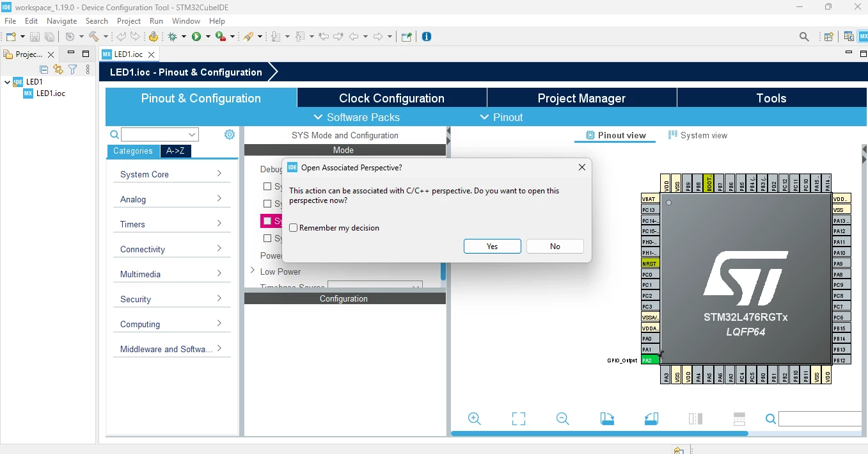The height and width of the screenshot is (454, 868).
Task: Expand the Low Power section
Action: coord(253,271)
